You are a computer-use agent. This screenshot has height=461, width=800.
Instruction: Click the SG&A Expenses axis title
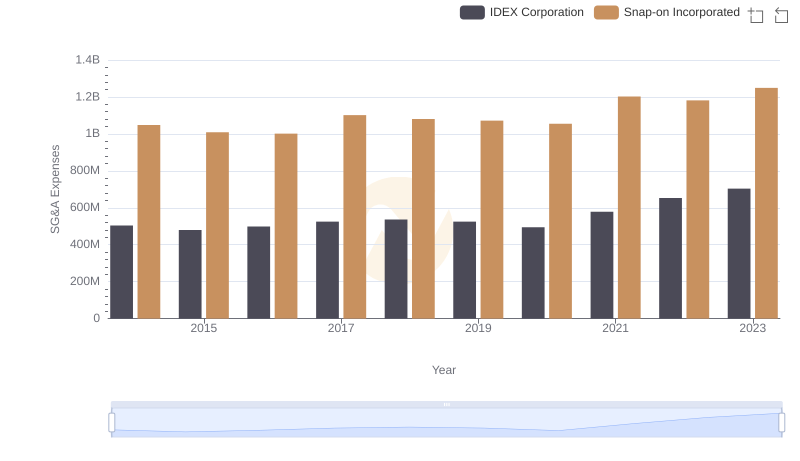coord(55,189)
